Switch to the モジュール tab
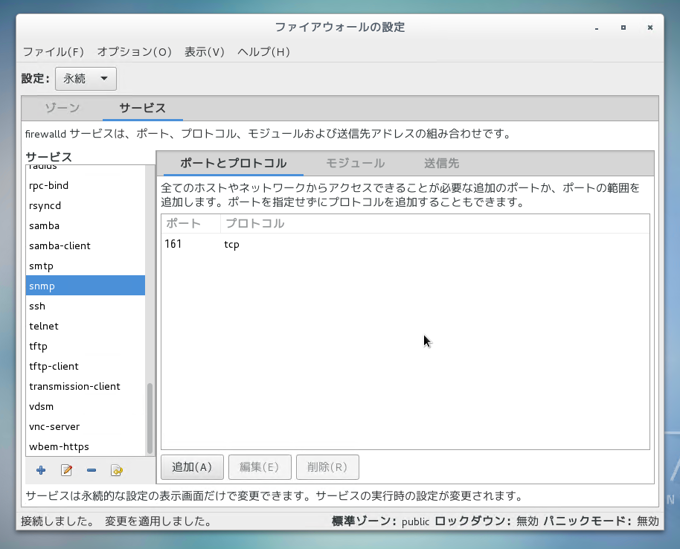The height and width of the screenshot is (549, 680). point(355,163)
